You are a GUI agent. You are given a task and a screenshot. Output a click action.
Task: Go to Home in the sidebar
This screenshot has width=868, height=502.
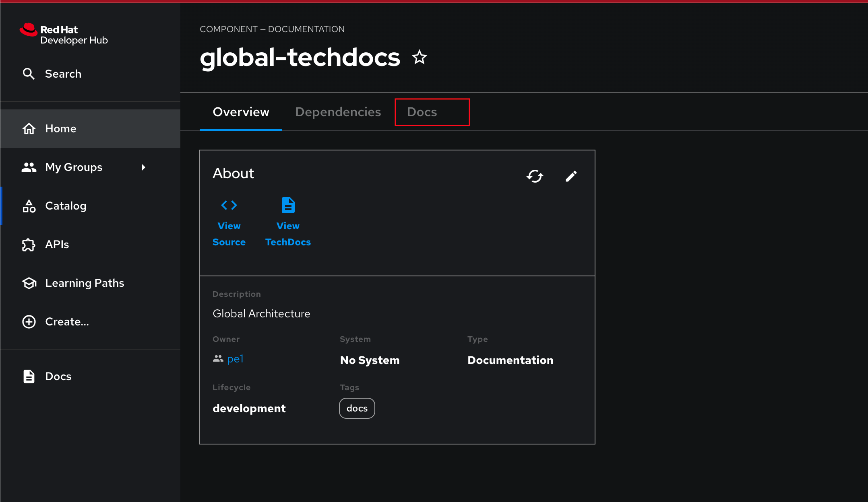click(90, 129)
